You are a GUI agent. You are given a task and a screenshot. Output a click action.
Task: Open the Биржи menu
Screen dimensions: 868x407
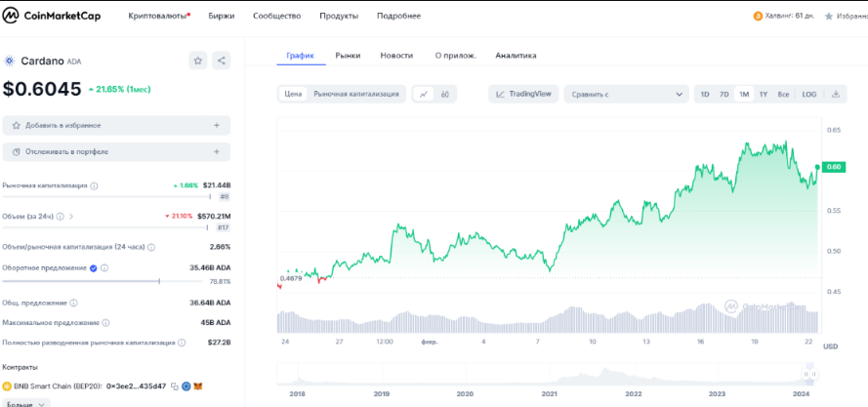point(222,16)
